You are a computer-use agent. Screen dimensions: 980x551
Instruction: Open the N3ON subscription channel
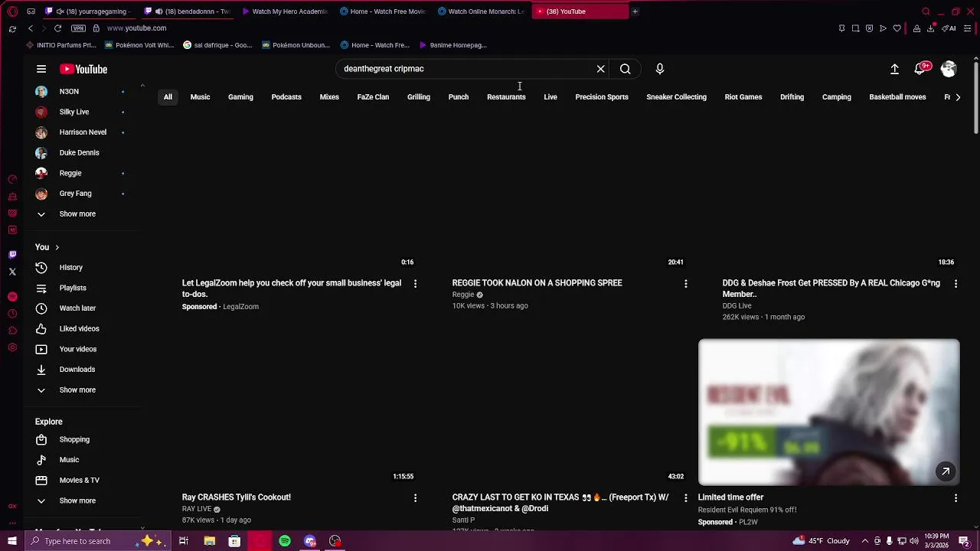pyautogui.click(x=80, y=91)
